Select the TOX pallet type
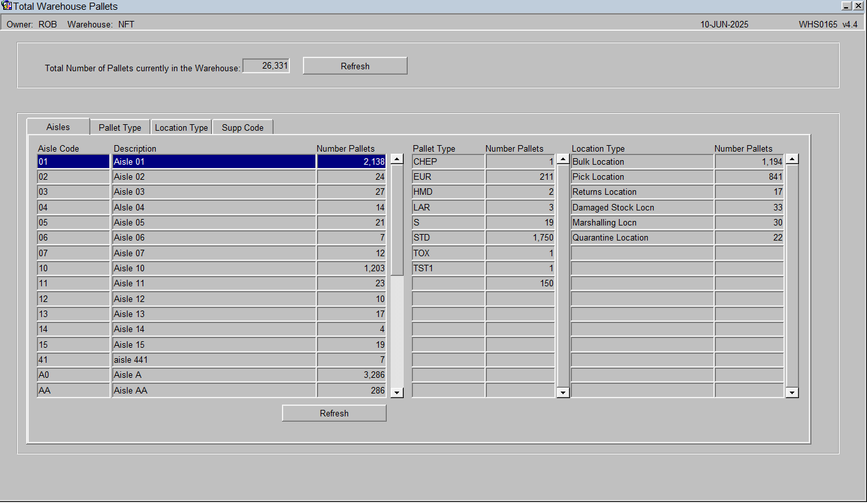 point(448,253)
